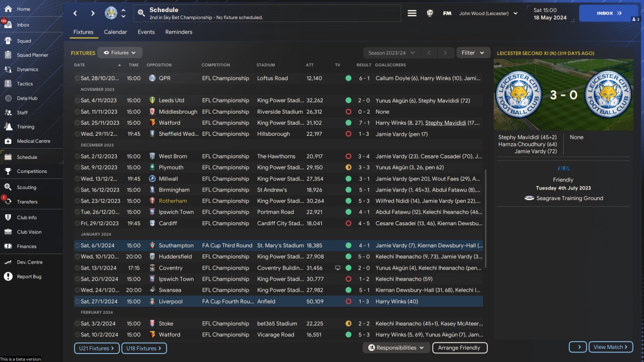Select the Staff icon in the sidebar
The width and height of the screenshot is (644, 362).
8,112
